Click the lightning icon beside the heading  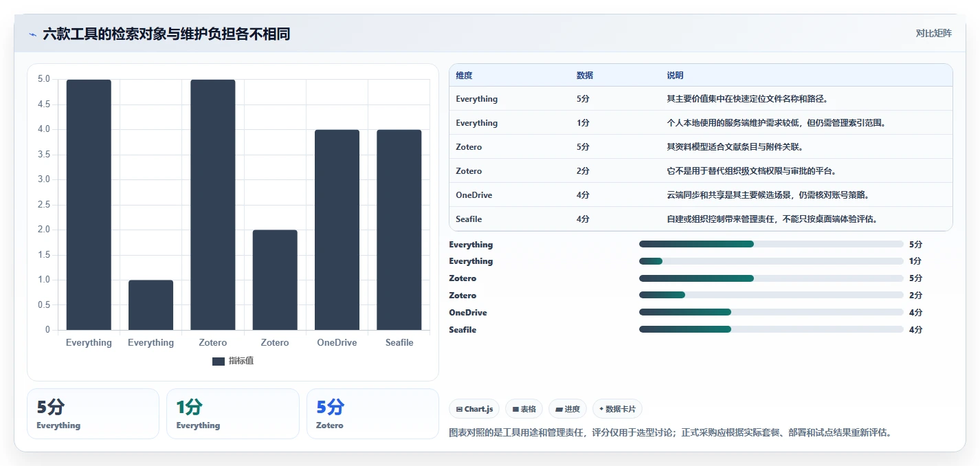coord(32,34)
